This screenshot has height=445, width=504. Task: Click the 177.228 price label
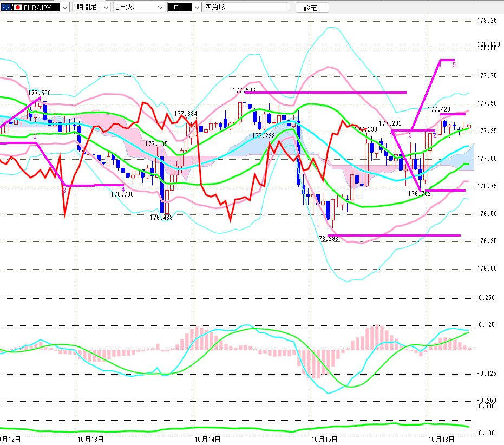tap(264, 136)
